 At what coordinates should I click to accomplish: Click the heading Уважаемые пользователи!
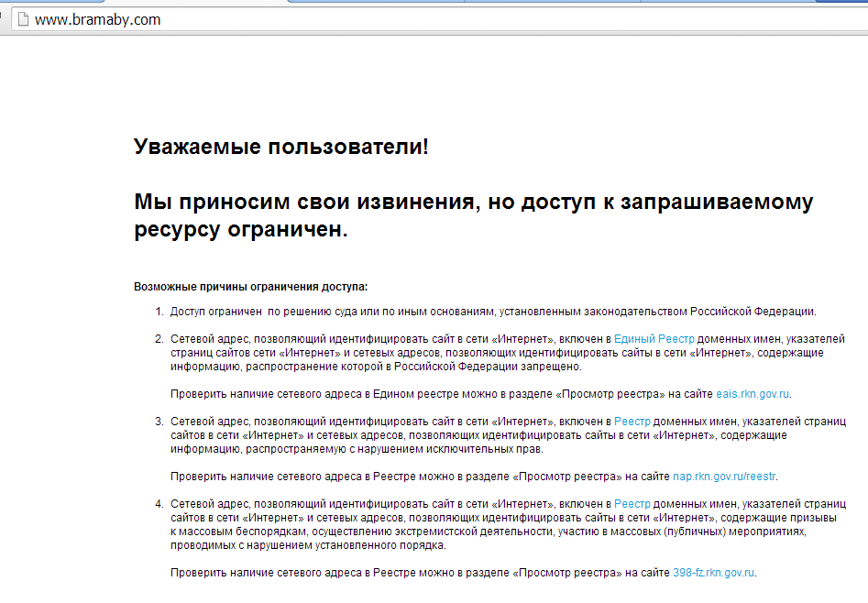[281, 147]
